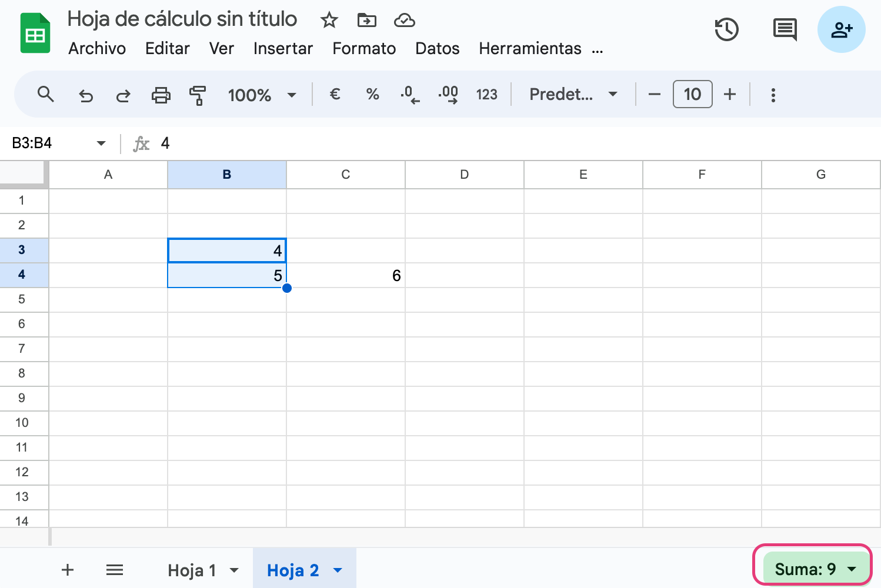Star the untitled spreadsheet
The height and width of the screenshot is (588, 881).
point(329,21)
